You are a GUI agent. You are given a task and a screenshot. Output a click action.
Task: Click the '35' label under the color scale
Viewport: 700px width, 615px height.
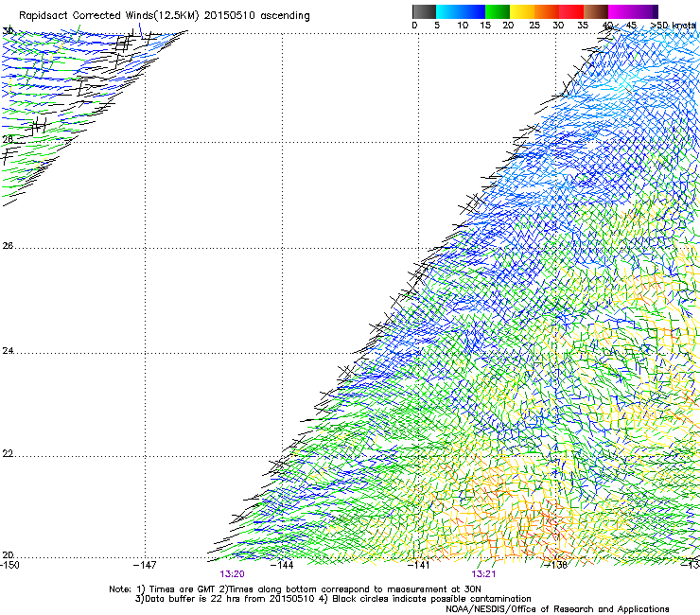point(583,26)
